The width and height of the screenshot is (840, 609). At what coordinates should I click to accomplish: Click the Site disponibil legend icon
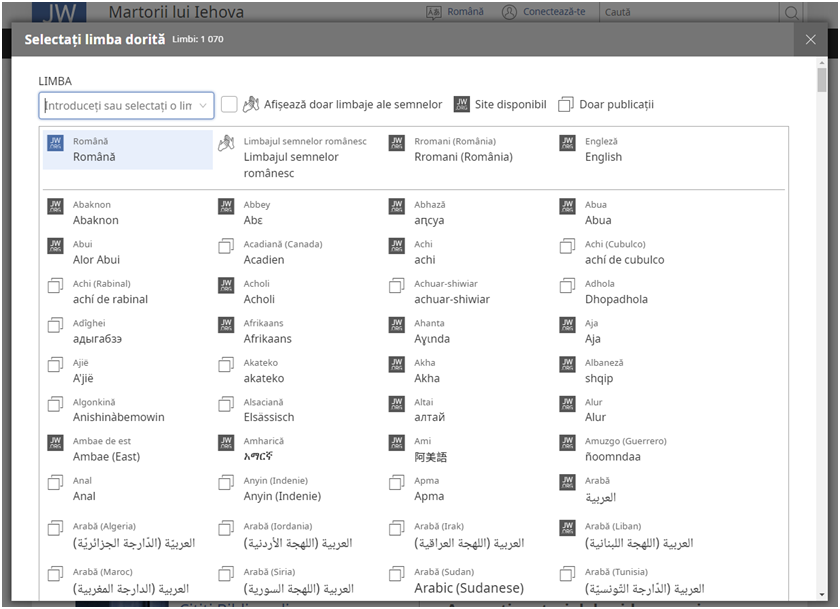(461, 104)
